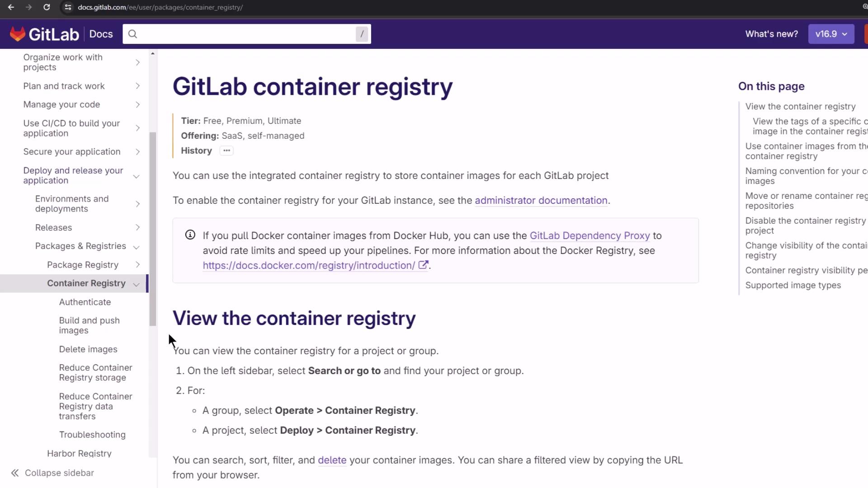Expand the Package Registry section
868x488 pixels.
[137, 265]
